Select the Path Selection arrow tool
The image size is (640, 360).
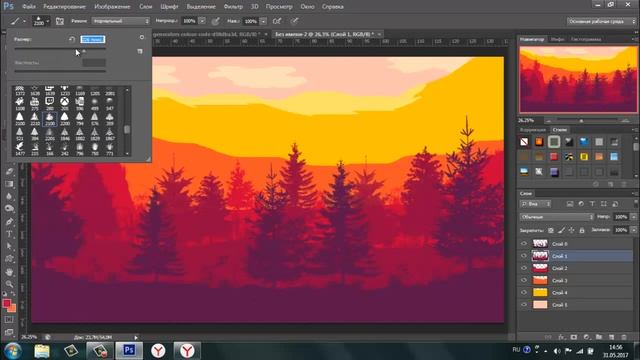(x=9, y=247)
